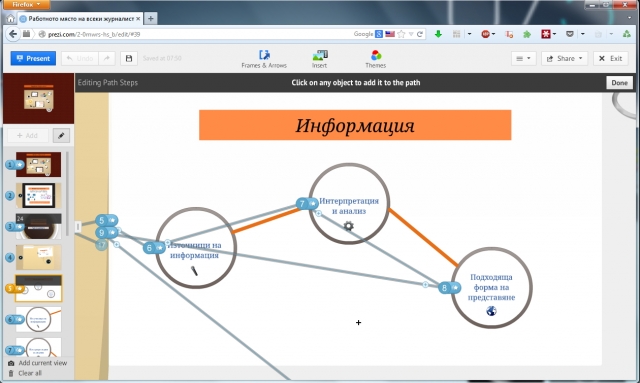Click the gear icon in Интерпретация circle
The image size is (640, 383).
point(348,226)
